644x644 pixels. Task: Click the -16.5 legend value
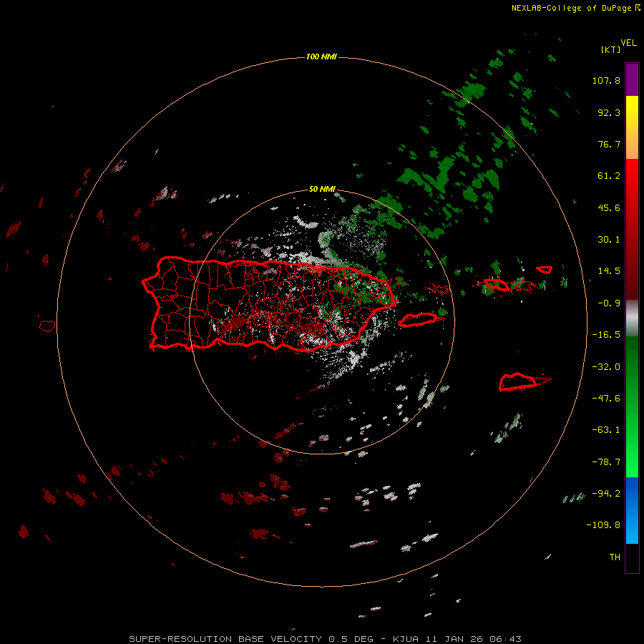[x=606, y=335]
